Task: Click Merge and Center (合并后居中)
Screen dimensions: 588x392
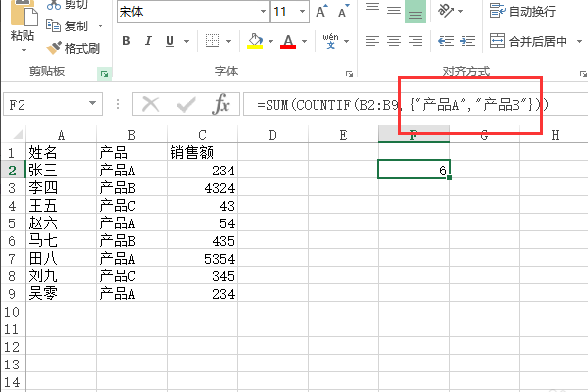Action: tap(529, 41)
